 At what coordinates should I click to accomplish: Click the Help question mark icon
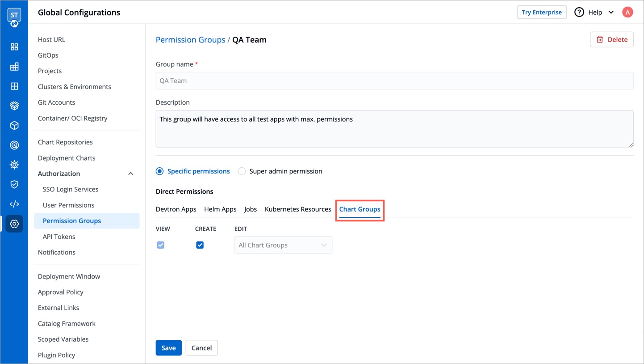579,13
